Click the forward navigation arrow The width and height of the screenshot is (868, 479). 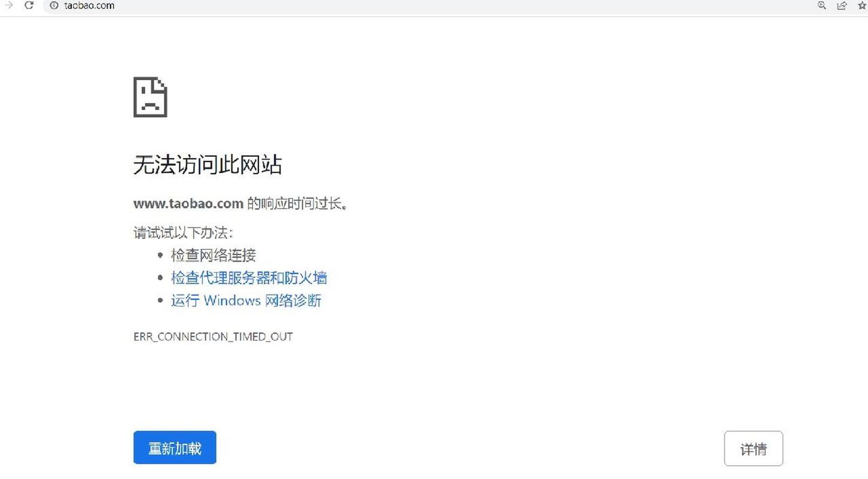click(8, 5)
